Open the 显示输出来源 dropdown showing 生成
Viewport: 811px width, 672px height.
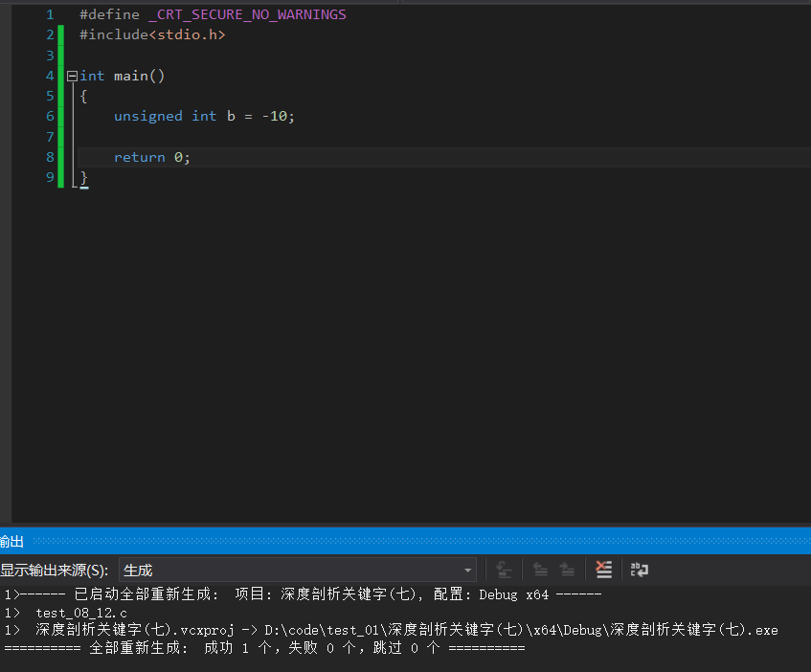click(x=287, y=569)
